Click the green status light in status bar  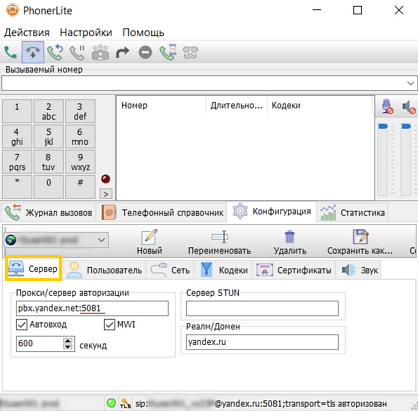coord(111,403)
